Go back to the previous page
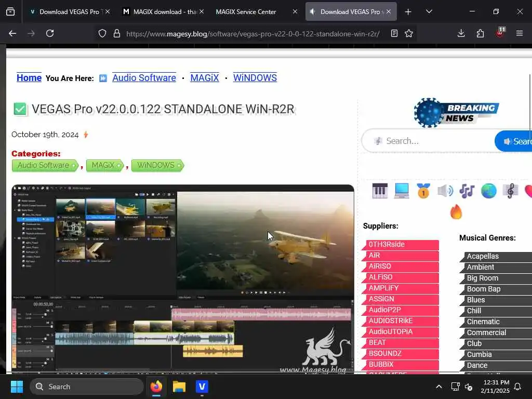Viewport: 532px width, 399px height. point(12,33)
